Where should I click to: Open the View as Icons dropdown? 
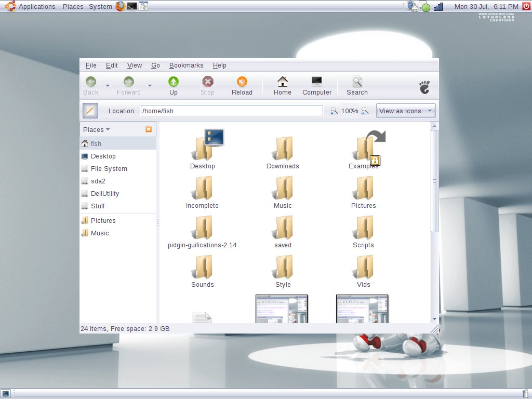coord(405,111)
